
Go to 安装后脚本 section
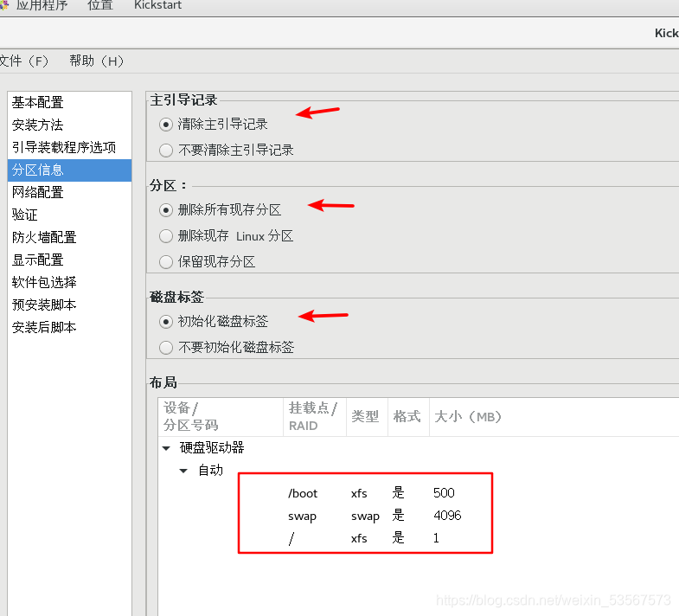[70, 328]
